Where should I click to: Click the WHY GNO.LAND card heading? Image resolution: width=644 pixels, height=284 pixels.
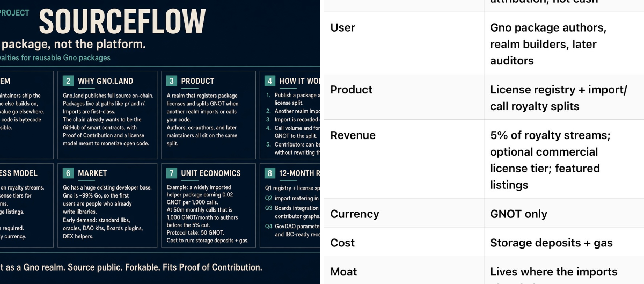[x=106, y=81]
